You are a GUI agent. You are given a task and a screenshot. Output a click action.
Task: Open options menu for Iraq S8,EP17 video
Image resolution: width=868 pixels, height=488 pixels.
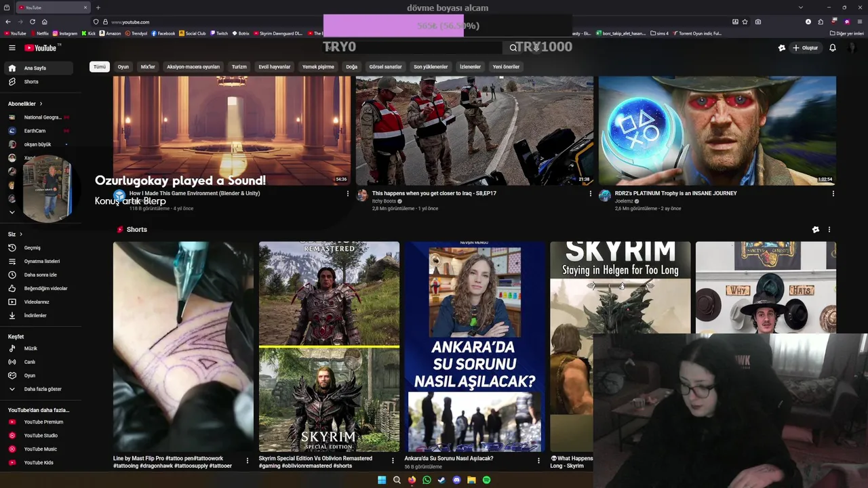(x=590, y=193)
